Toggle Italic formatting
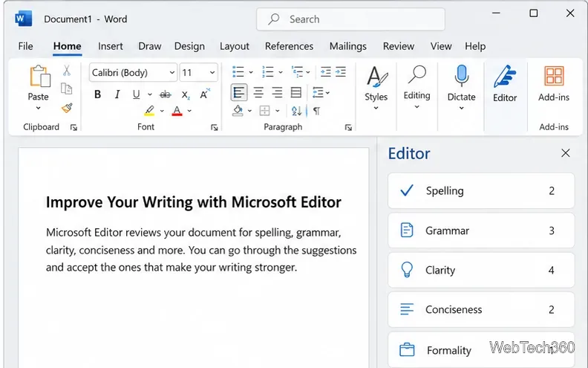588x368 pixels. [117, 94]
